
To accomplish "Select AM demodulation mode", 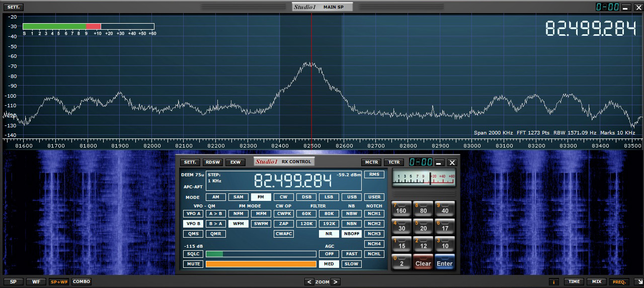I will 215,197.
